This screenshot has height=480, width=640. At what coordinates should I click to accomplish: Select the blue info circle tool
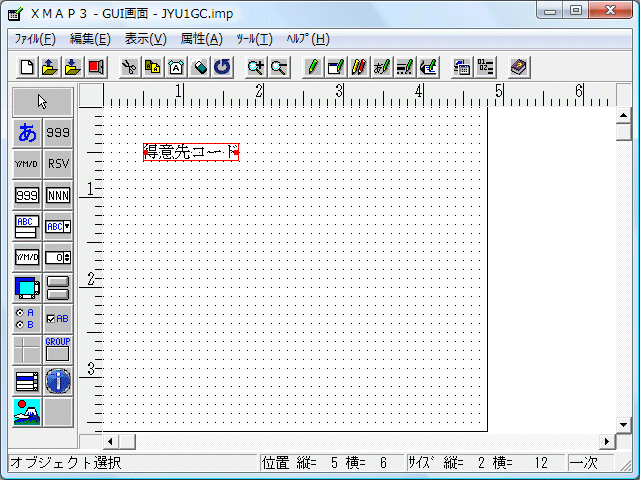(x=58, y=381)
